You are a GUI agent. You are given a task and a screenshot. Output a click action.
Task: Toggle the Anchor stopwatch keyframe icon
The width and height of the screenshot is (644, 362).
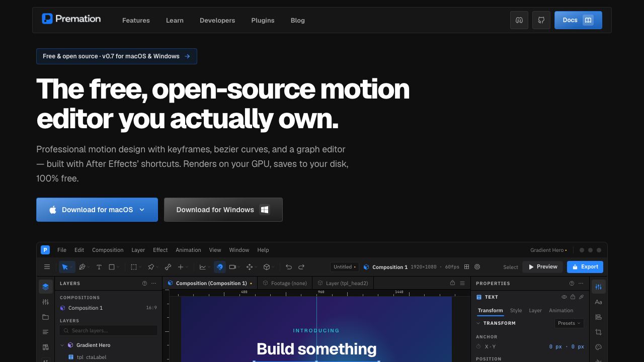(478, 346)
